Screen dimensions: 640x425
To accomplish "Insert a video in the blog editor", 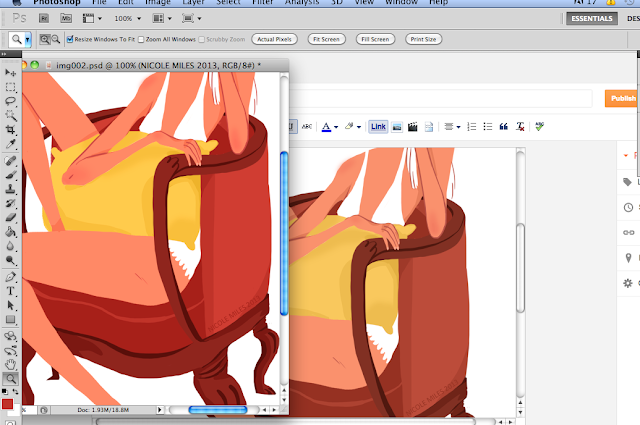I will 413,127.
